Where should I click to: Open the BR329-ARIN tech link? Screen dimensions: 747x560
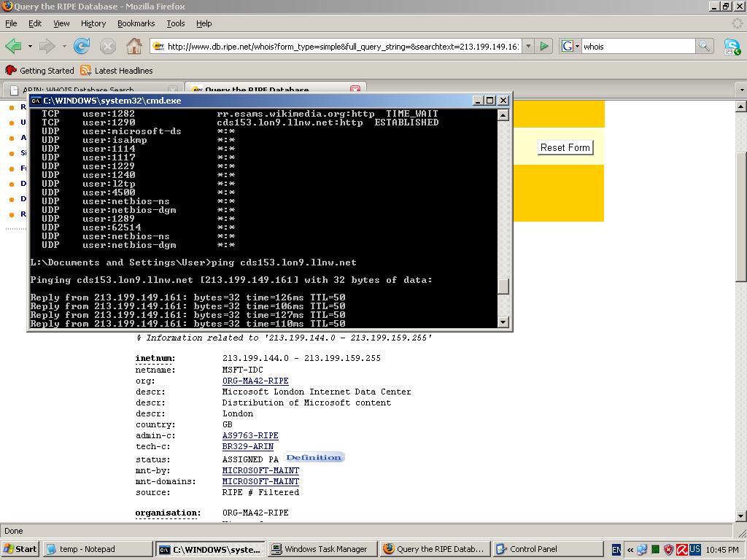tap(248, 447)
